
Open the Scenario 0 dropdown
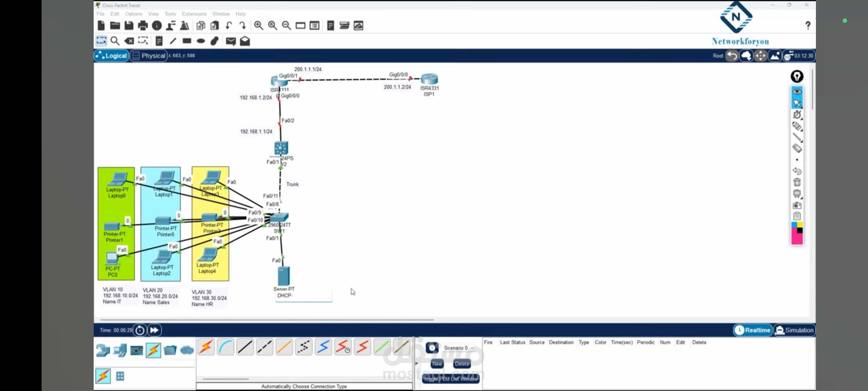click(x=459, y=348)
